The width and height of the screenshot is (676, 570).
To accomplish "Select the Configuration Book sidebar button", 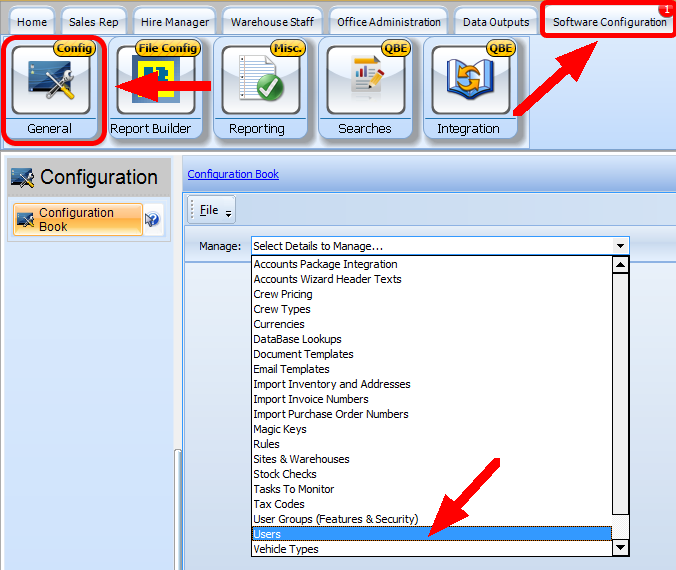I will tap(78, 220).
